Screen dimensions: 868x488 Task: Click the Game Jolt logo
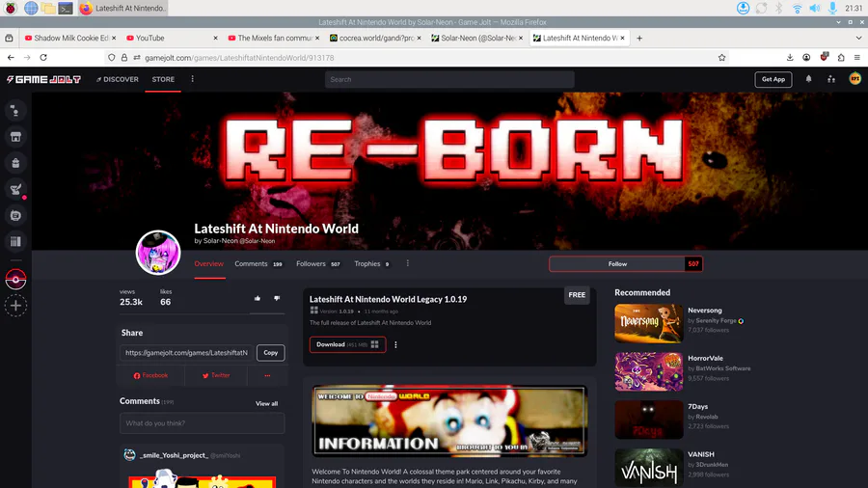point(43,79)
